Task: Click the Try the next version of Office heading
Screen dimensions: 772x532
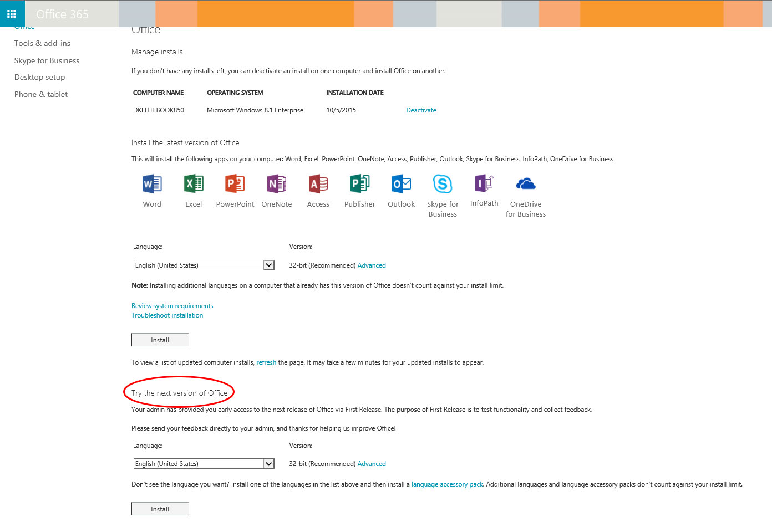Action: (179, 393)
